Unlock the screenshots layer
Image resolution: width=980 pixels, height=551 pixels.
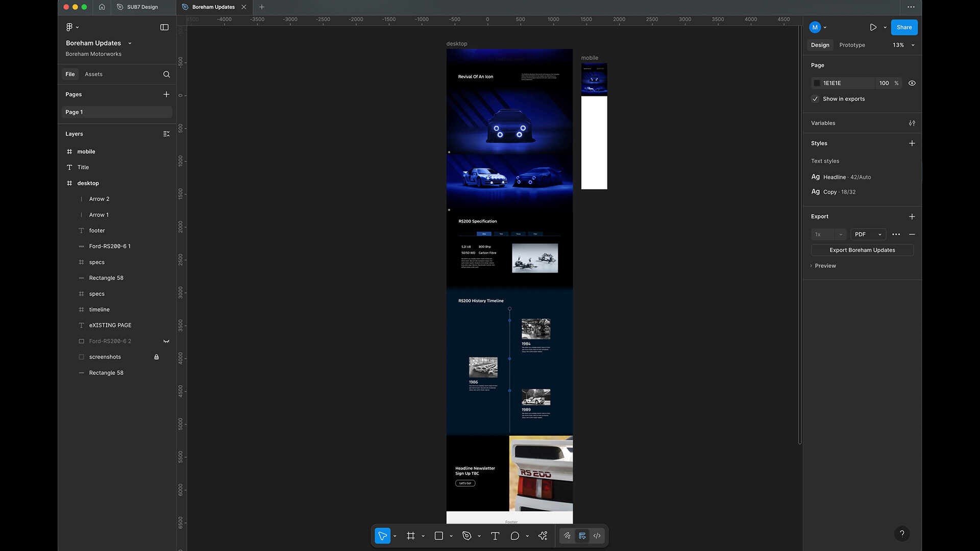156,357
